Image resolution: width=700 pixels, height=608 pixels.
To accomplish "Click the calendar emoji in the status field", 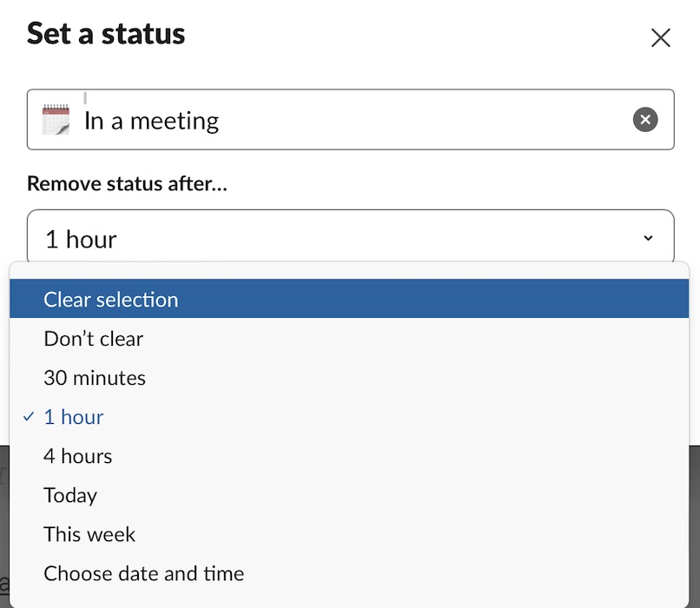I will coord(57,120).
